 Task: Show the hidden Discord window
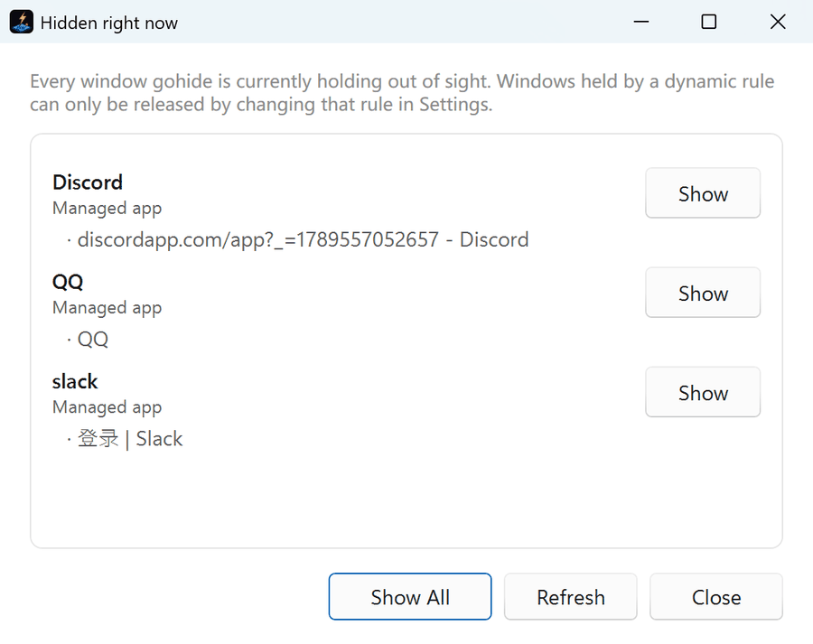(703, 193)
